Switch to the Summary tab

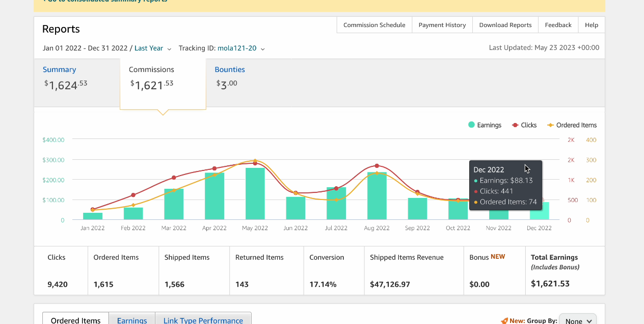(77, 83)
